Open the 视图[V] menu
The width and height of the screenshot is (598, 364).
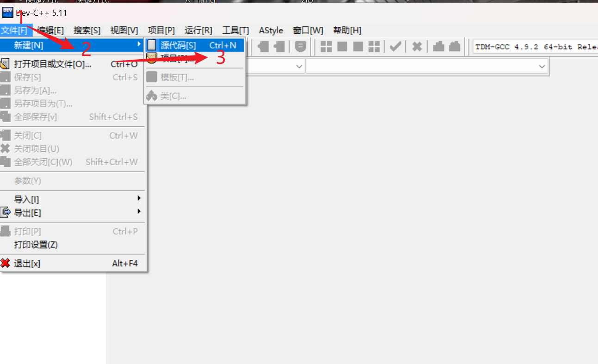click(124, 31)
